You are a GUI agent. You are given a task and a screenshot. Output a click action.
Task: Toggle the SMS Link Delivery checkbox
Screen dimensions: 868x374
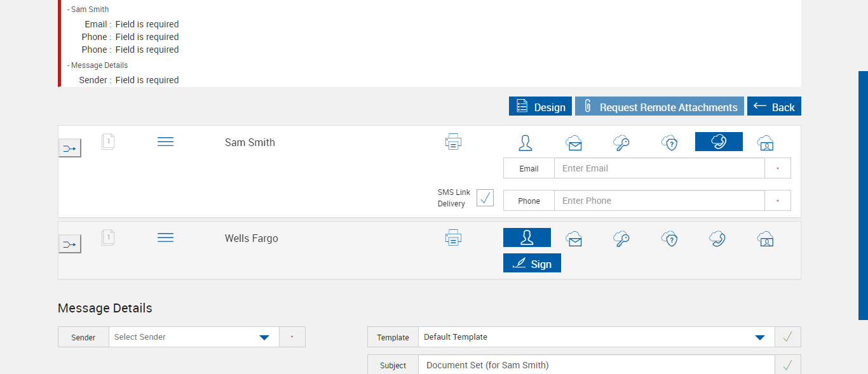(485, 197)
